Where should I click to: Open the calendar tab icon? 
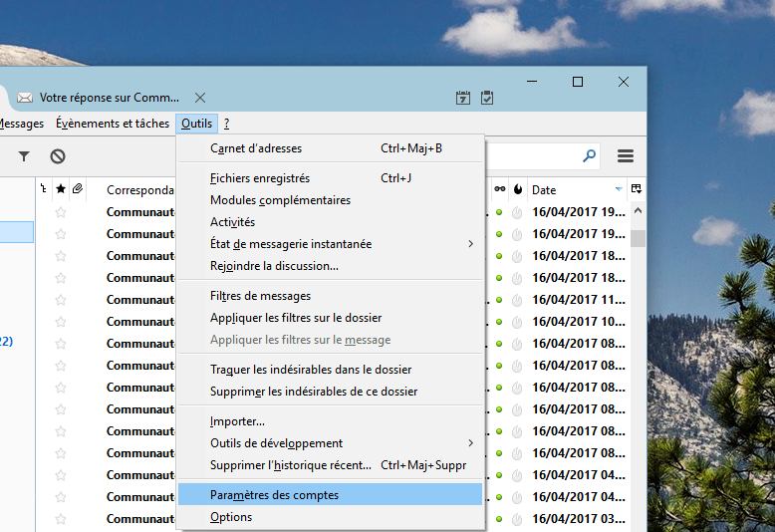coord(463,98)
